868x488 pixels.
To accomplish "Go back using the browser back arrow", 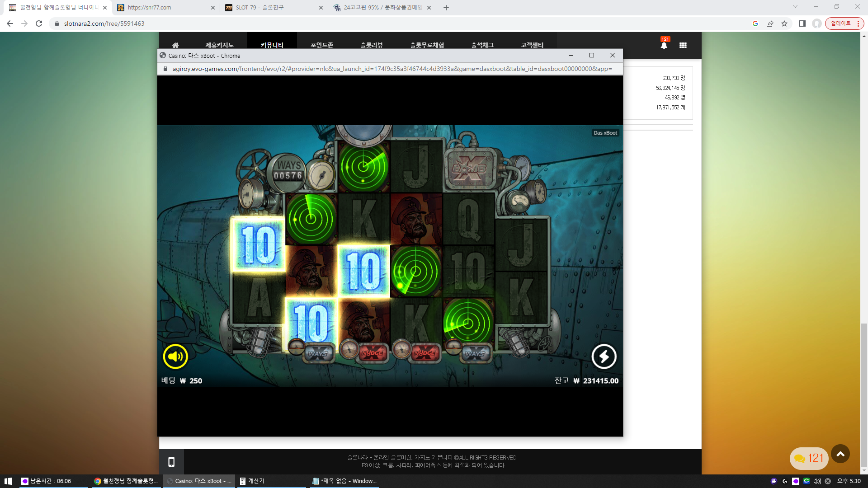I will (x=10, y=23).
